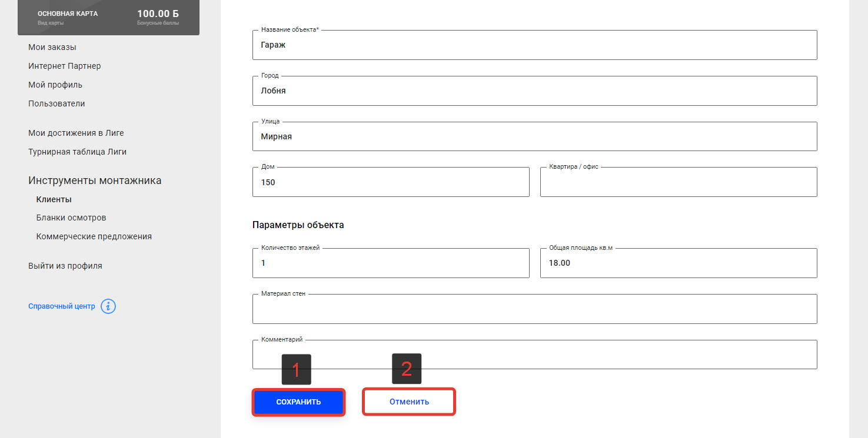The image size is (868, 438).
Task: Click the Дом field with 150
Action: (391, 182)
